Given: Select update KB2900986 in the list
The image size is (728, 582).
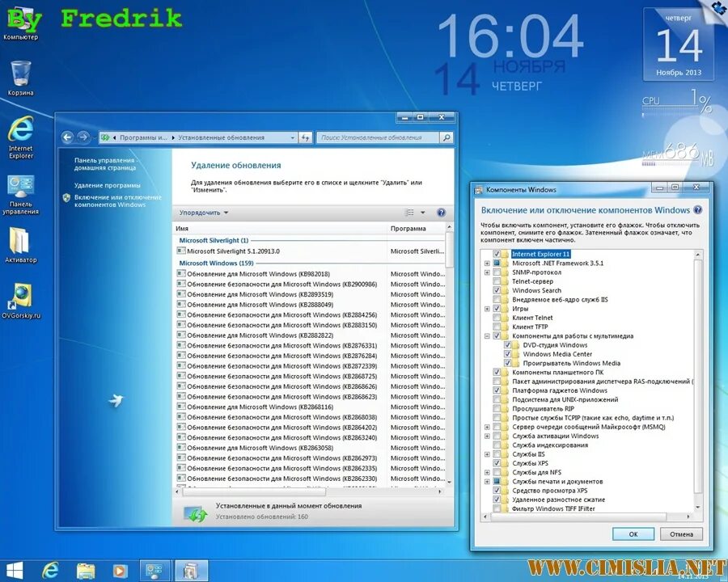Looking at the screenshot, I should coord(310,284).
